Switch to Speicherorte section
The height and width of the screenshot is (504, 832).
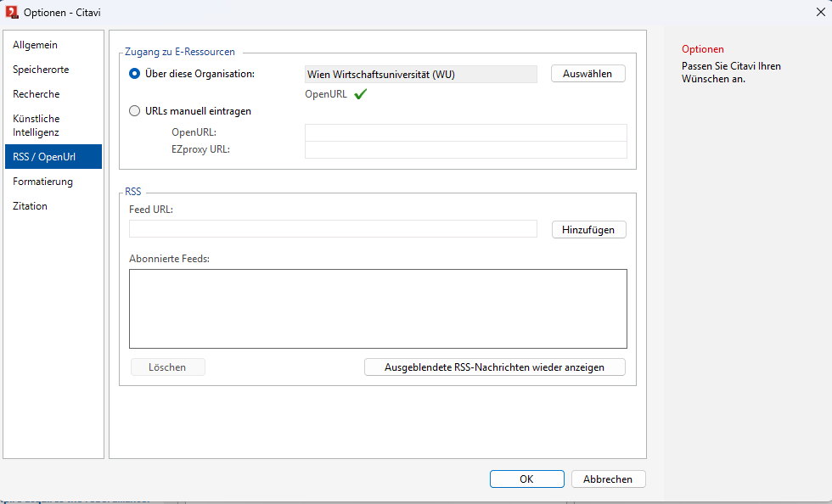click(x=41, y=70)
